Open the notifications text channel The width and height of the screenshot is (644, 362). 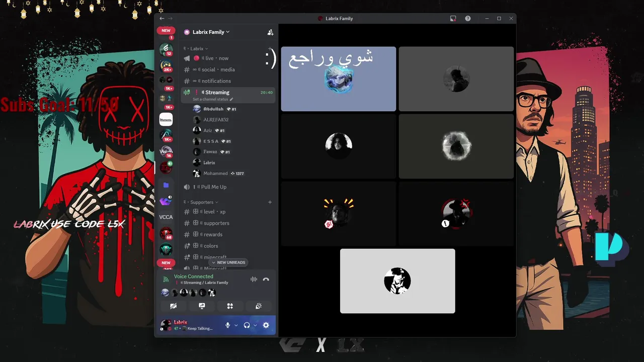(x=228, y=81)
